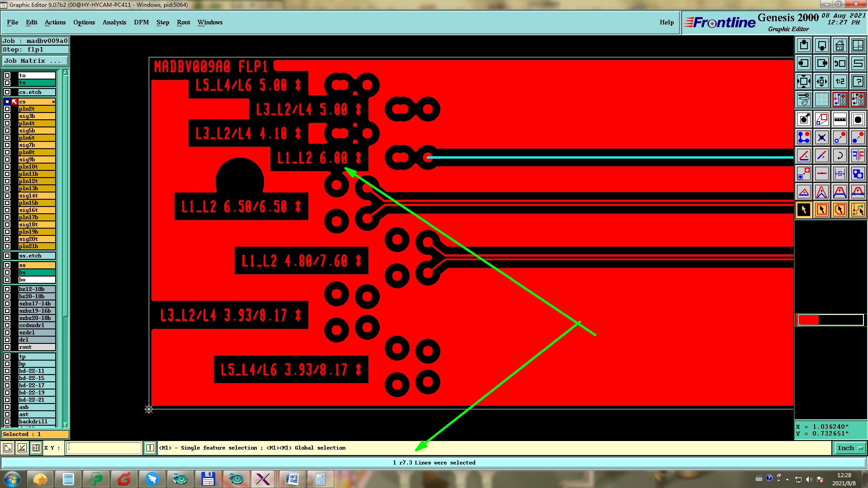The image size is (868, 488).
Task: Click the ruler measure tool
Action: point(840,120)
